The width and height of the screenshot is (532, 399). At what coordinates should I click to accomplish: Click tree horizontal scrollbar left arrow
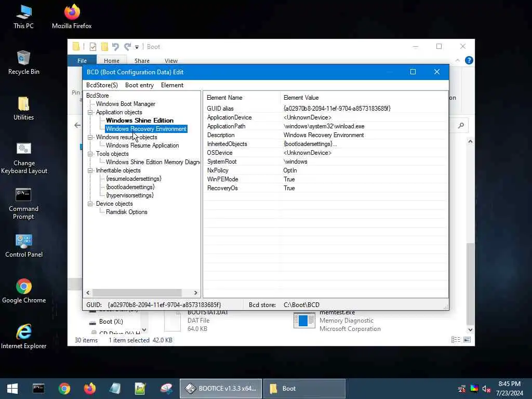click(x=88, y=293)
